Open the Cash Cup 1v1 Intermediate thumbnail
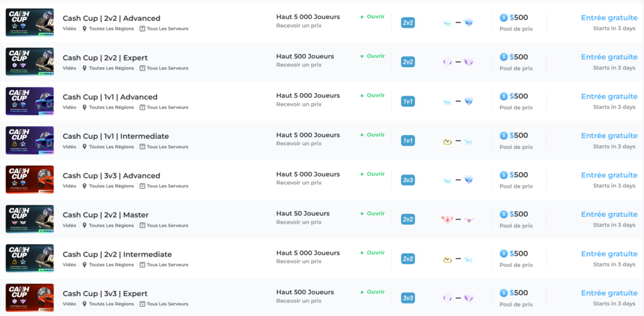The image size is (644, 316). click(30, 140)
